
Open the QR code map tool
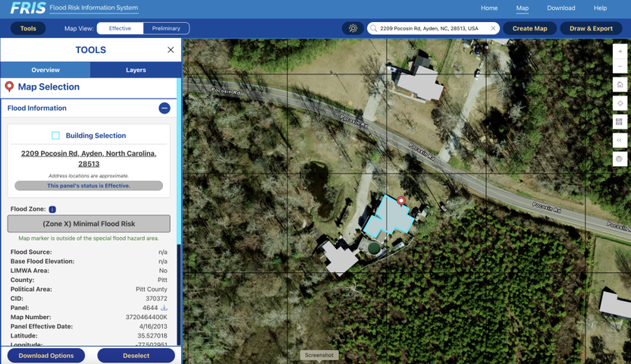(x=620, y=122)
